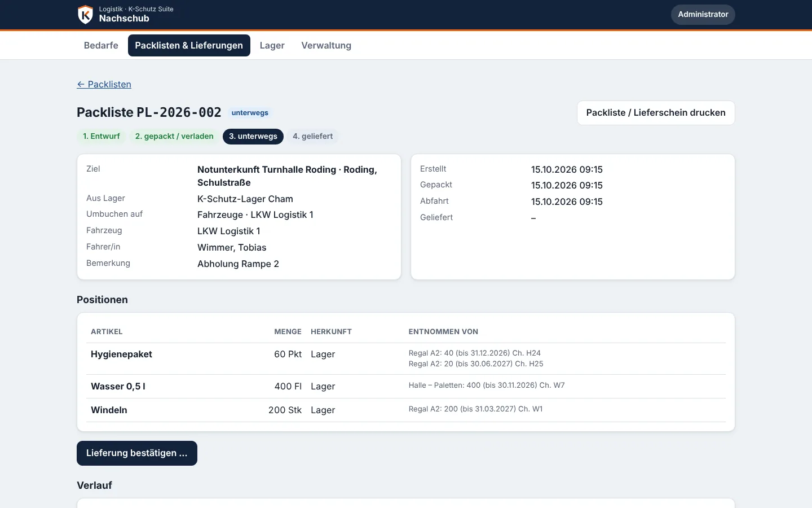Select the Packlisten & Lieferungen tab

pos(189,46)
